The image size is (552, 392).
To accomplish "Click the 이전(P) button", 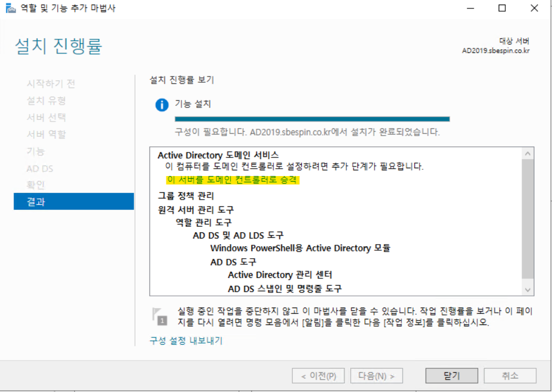I will tap(318, 376).
